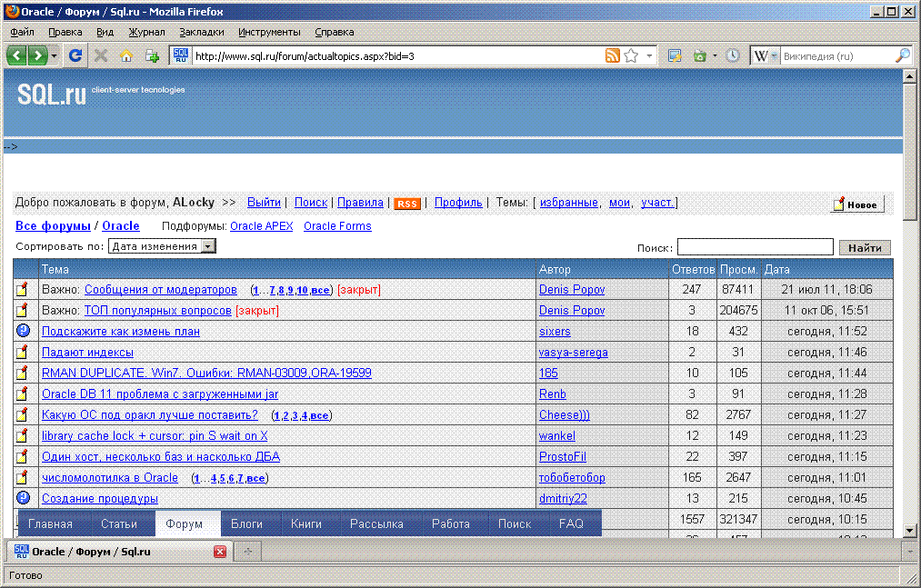Open the 'Сортировать по' dropdown

[x=162, y=246]
